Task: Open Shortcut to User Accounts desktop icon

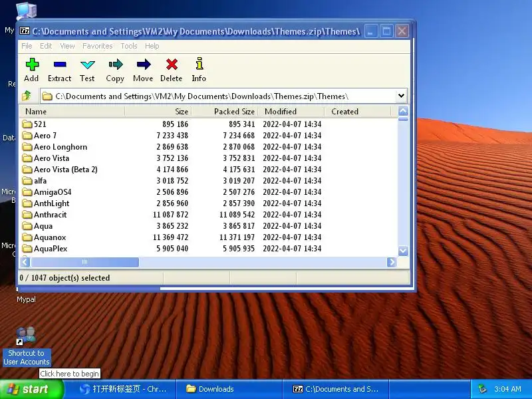Action: 26,346
